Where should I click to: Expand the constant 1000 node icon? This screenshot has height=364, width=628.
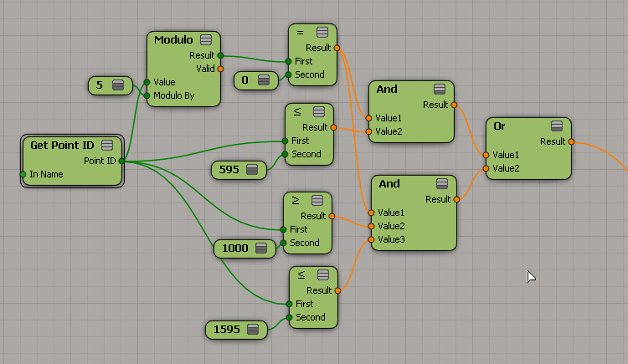261,249
